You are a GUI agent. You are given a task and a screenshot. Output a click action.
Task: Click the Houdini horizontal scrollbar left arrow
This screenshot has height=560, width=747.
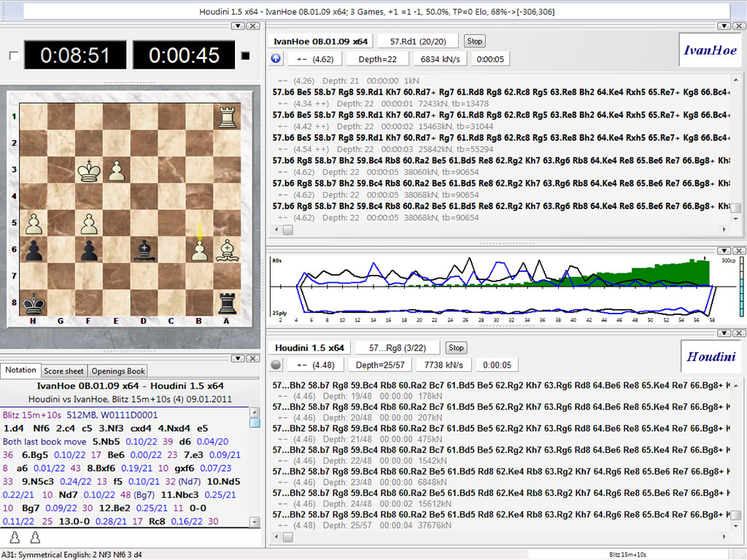point(276,537)
